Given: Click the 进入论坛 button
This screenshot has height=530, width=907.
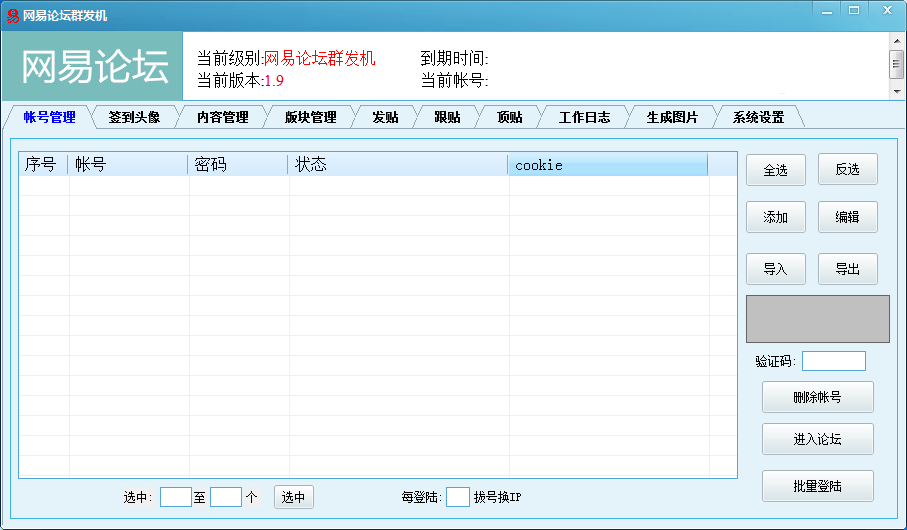Looking at the screenshot, I should tap(817, 439).
